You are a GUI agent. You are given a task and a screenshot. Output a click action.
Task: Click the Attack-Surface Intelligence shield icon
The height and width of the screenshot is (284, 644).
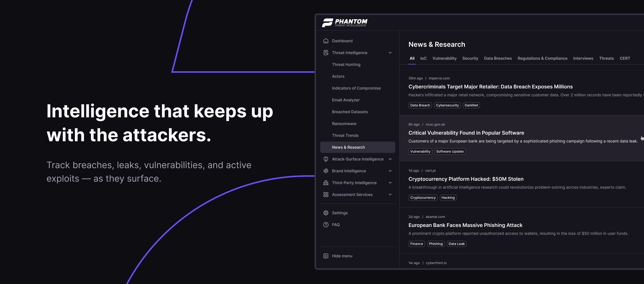click(x=326, y=159)
